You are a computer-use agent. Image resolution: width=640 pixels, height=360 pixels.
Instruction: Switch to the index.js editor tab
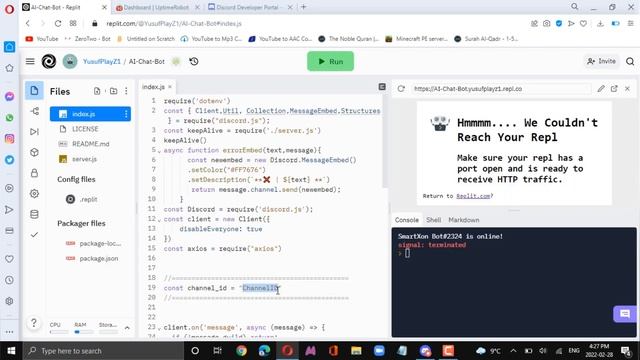[x=153, y=87]
